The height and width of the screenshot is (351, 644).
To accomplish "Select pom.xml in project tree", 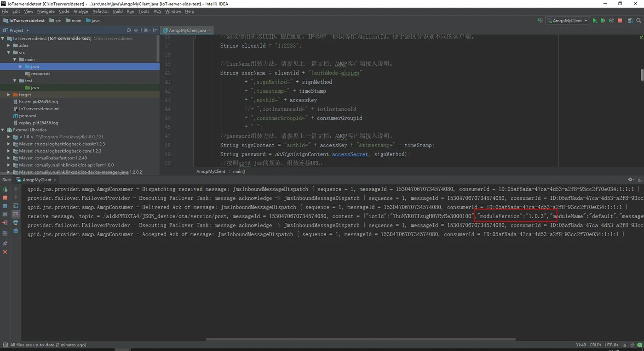I will [28, 116].
